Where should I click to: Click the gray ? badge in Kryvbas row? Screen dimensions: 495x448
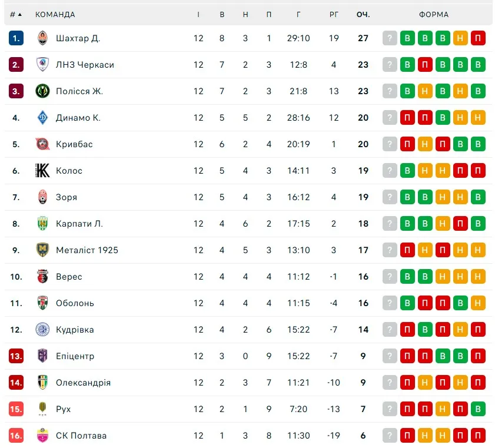click(390, 144)
